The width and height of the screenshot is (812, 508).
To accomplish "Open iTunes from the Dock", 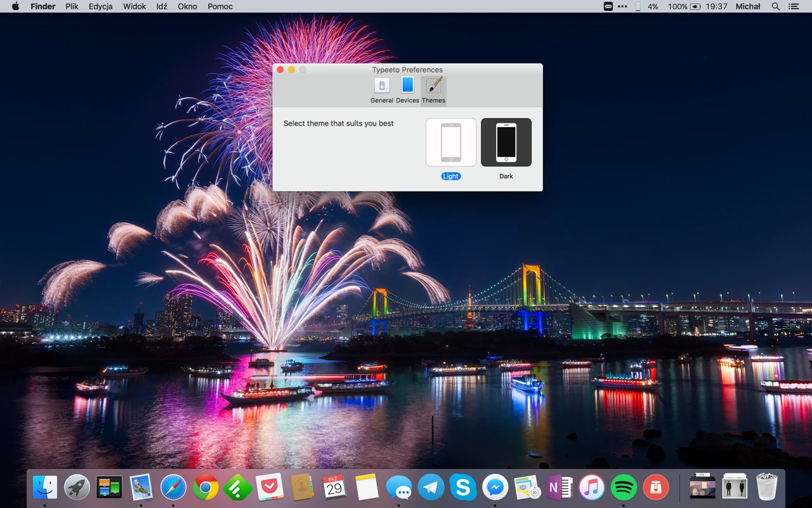I will [591, 487].
